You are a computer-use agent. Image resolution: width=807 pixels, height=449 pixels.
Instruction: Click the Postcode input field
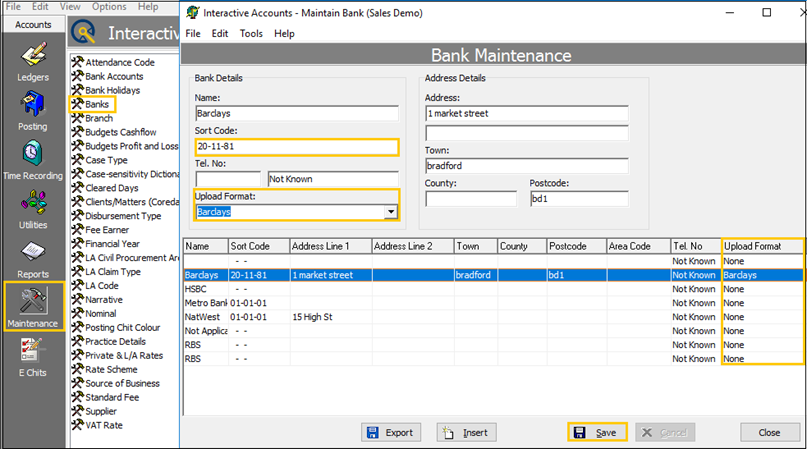[x=579, y=199]
